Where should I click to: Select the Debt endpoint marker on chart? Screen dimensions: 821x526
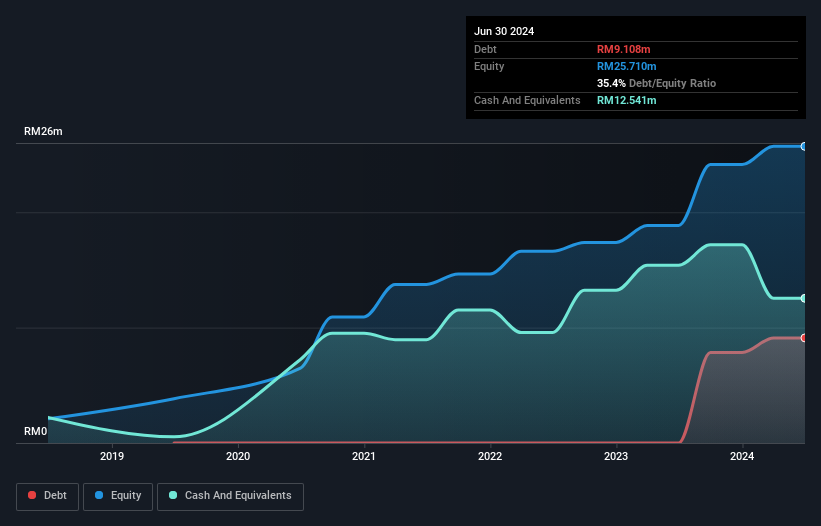(803, 338)
